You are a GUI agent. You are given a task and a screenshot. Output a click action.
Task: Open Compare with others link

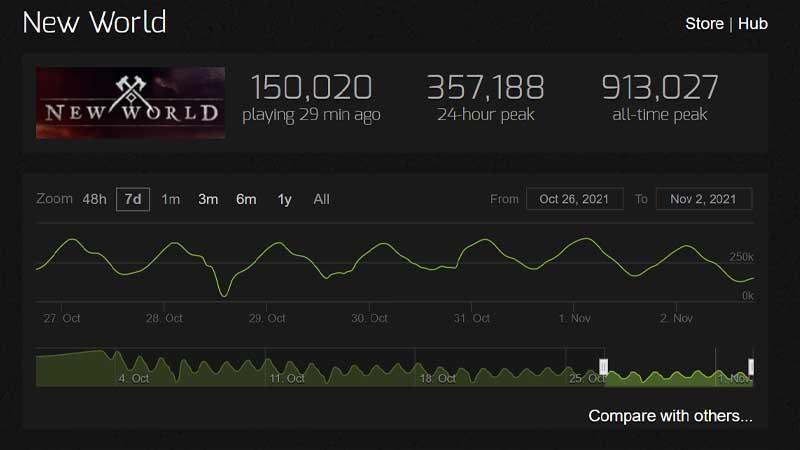point(670,416)
